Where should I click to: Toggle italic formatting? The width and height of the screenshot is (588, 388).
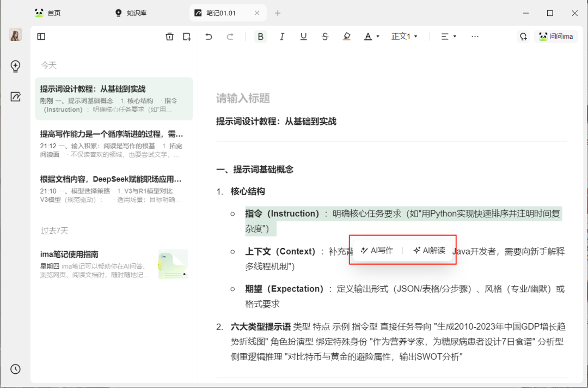coord(282,36)
